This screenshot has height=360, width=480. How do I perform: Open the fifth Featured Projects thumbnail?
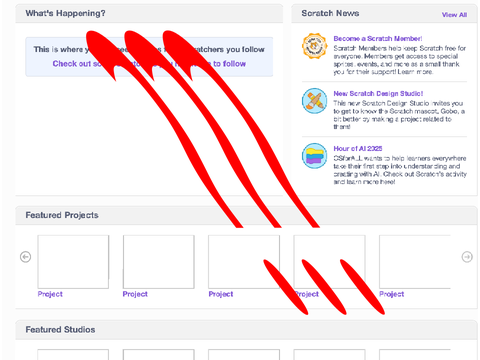point(415,262)
